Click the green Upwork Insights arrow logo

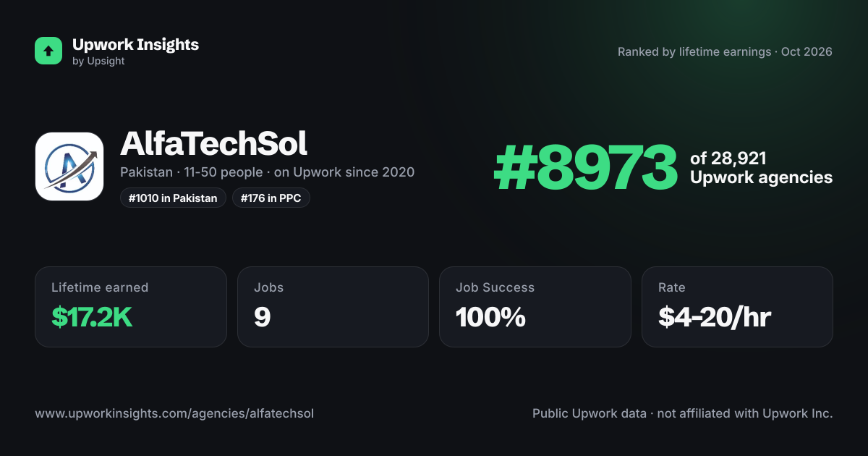(x=48, y=51)
